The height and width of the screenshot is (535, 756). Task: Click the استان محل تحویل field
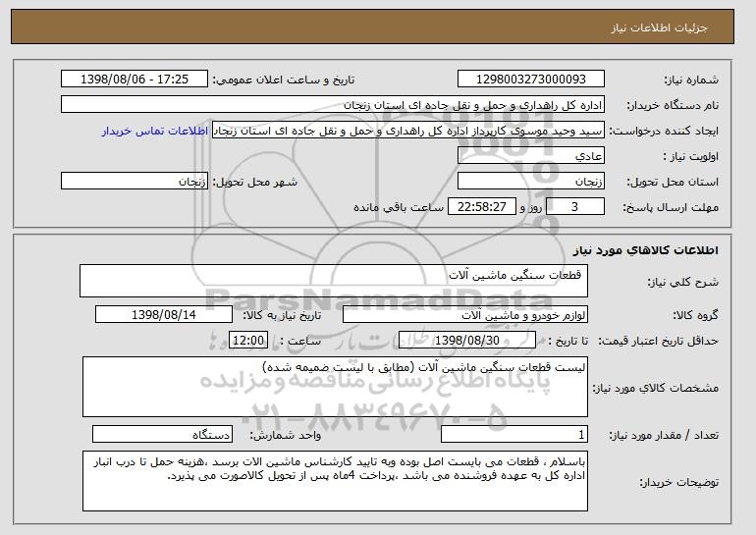pos(531,182)
